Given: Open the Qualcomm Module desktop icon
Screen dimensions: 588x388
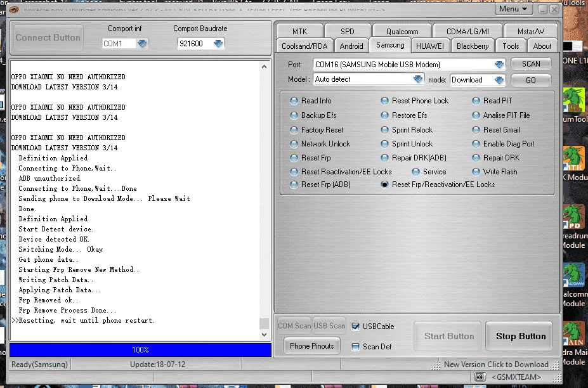Looking at the screenshot, I should pos(574,276).
